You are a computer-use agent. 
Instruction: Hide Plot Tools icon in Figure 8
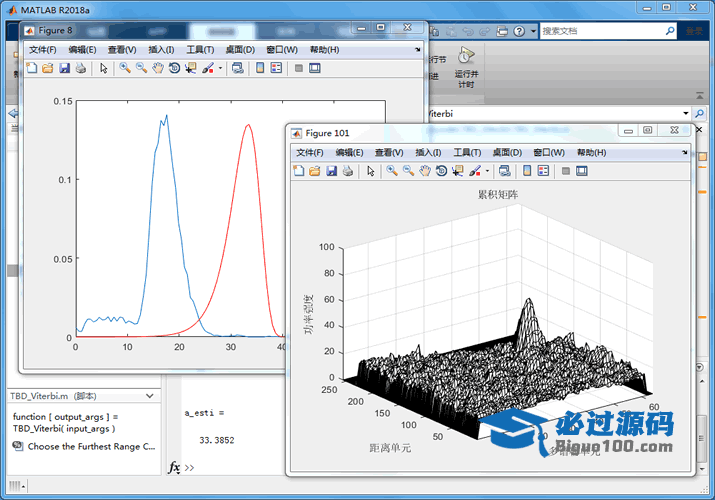[299, 68]
